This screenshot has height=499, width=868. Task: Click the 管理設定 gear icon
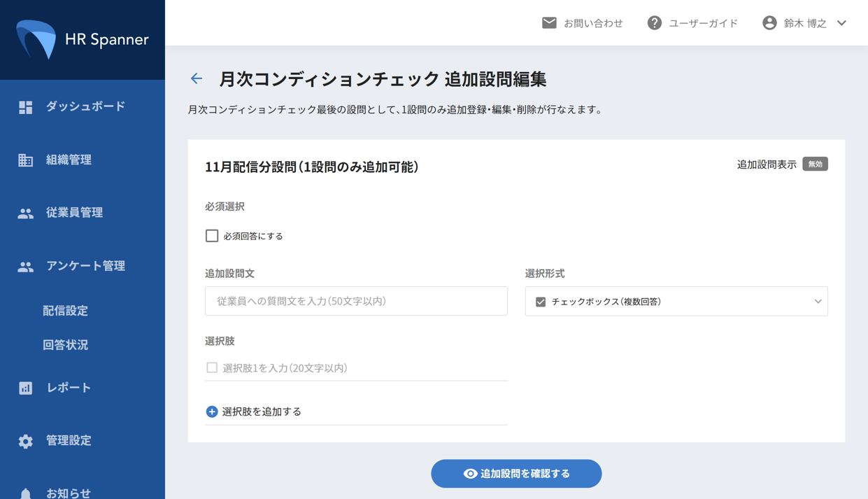pyautogui.click(x=26, y=441)
